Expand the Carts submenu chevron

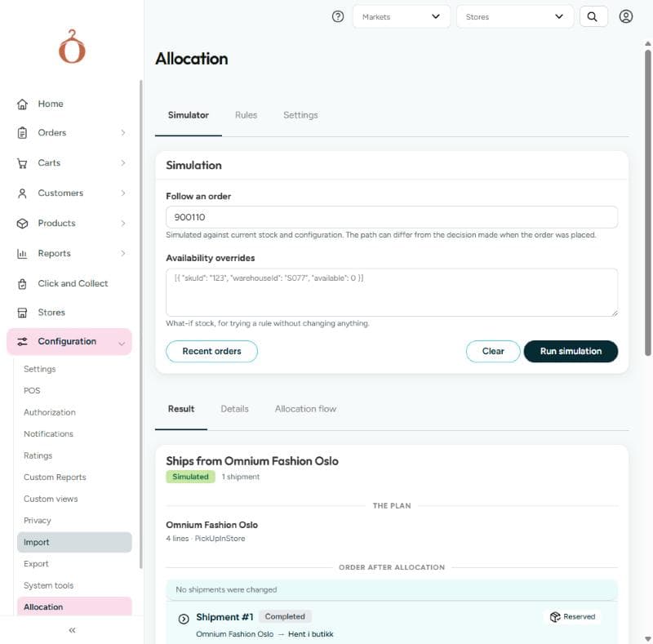(x=123, y=163)
